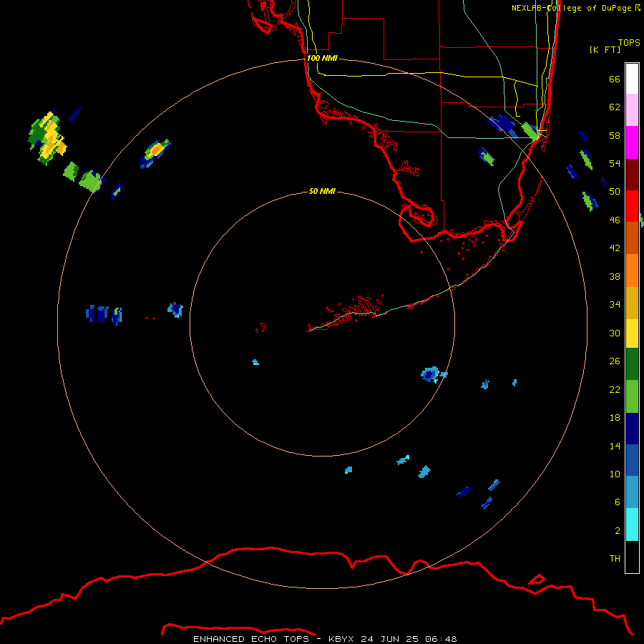
Task: Click the "38" scale value
Action: point(615,276)
